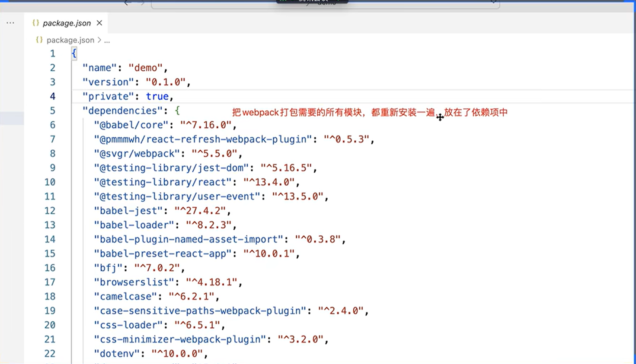The height and width of the screenshot is (364, 636).
Task: Click line number 12 in the gutter
Action: [50, 211]
